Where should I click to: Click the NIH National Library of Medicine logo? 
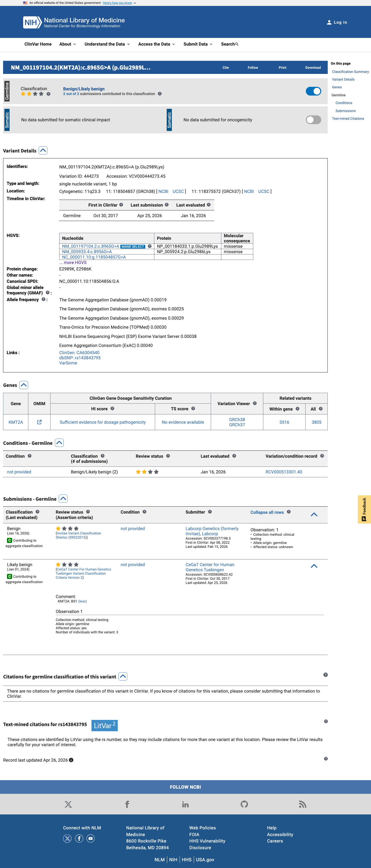(x=74, y=22)
